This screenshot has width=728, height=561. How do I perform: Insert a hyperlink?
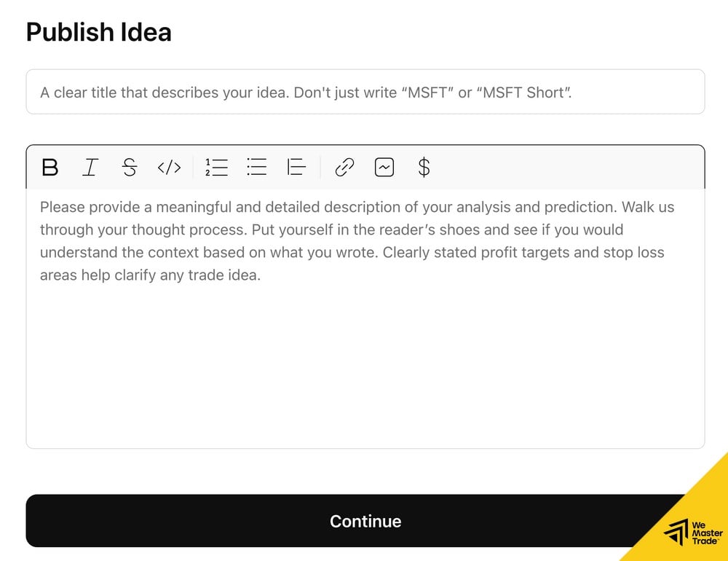point(344,168)
